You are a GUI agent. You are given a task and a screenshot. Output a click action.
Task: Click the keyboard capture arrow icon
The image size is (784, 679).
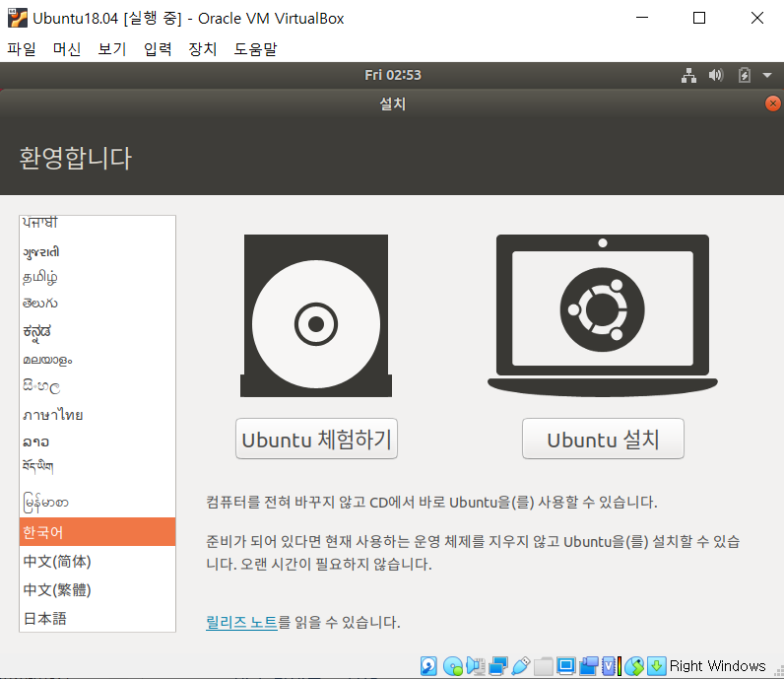pyautogui.click(x=657, y=666)
